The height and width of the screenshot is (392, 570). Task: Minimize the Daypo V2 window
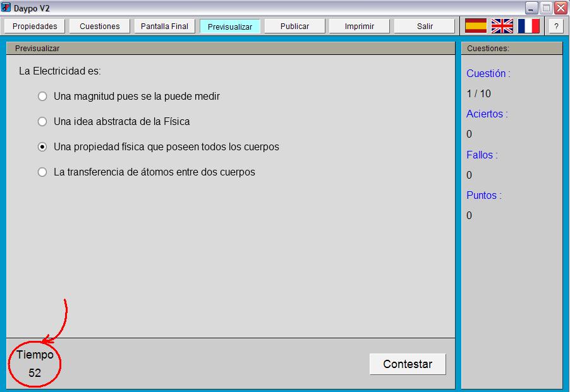[x=531, y=8]
